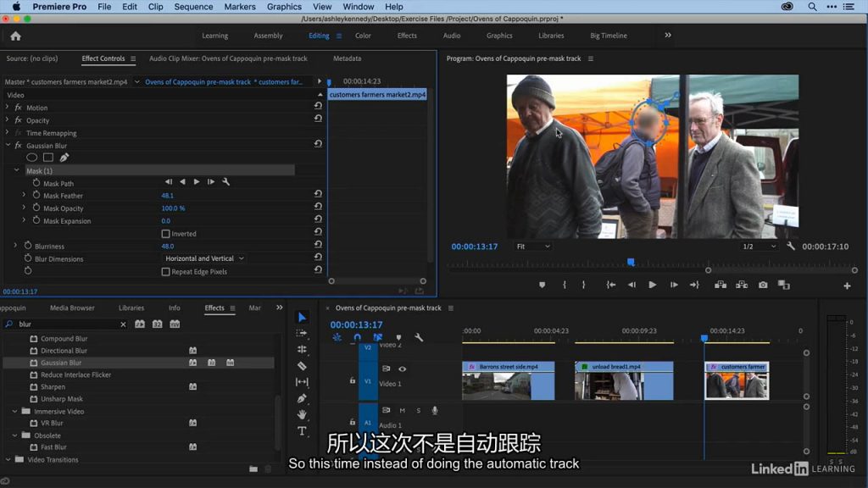The image size is (868, 488).
Task: Select the Hand tool
Action: [x=302, y=414]
